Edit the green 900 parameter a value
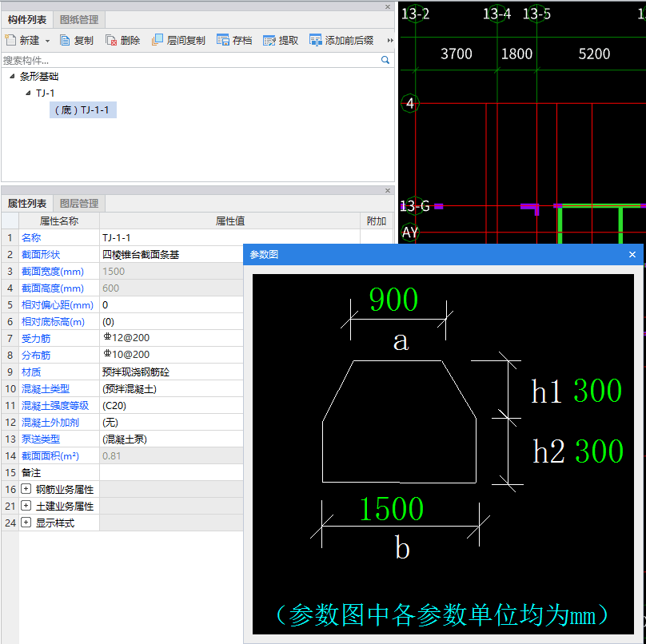This screenshot has width=646, height=644. (394, 300)
